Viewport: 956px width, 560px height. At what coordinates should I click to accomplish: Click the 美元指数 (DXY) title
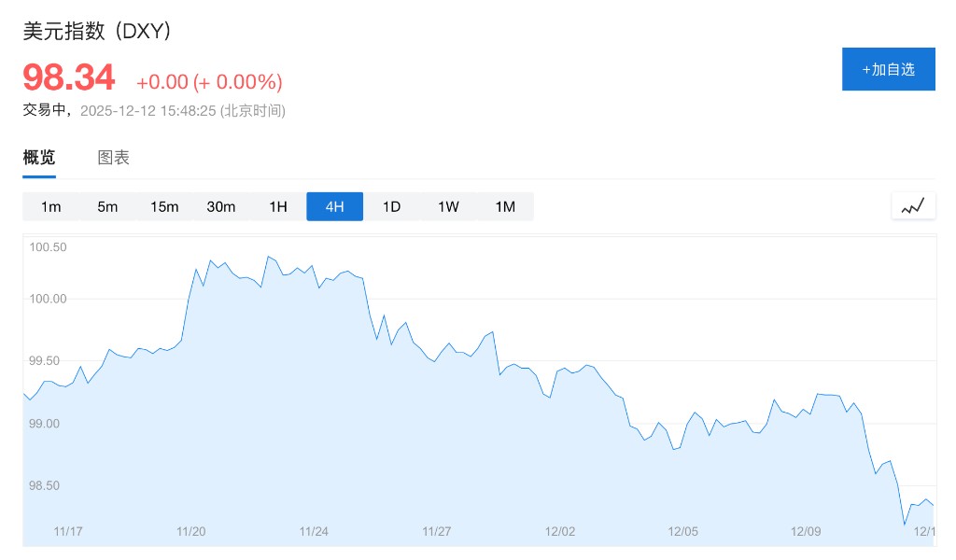[97, 31]
